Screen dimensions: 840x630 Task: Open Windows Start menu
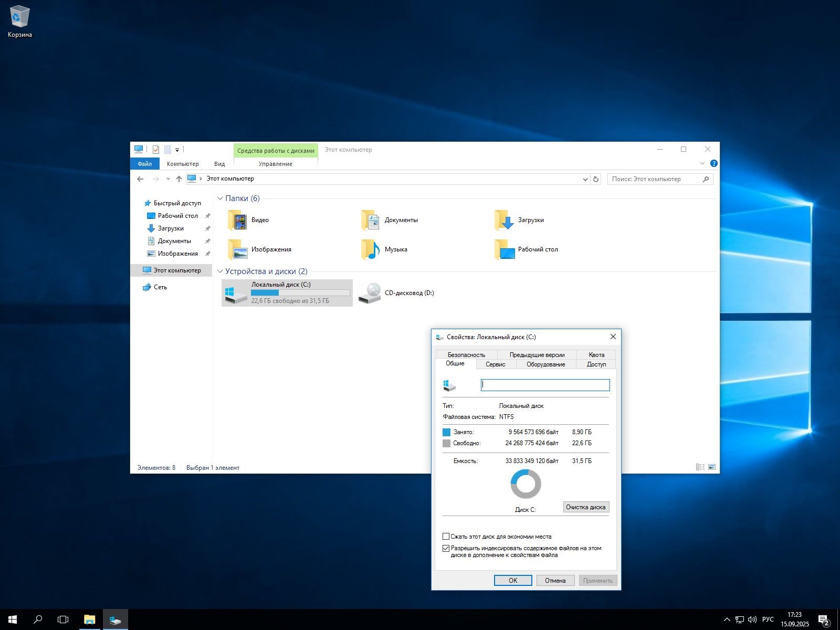click(x=13, y=619)
